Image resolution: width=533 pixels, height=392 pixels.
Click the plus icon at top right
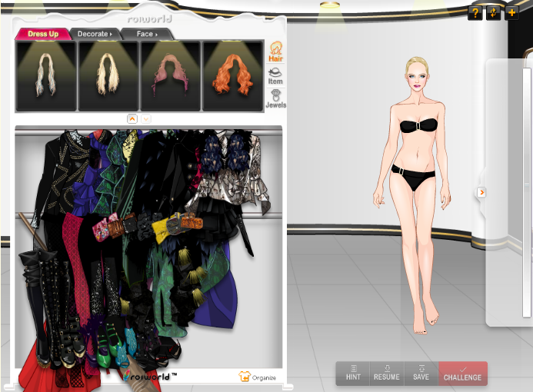(511, 12)
